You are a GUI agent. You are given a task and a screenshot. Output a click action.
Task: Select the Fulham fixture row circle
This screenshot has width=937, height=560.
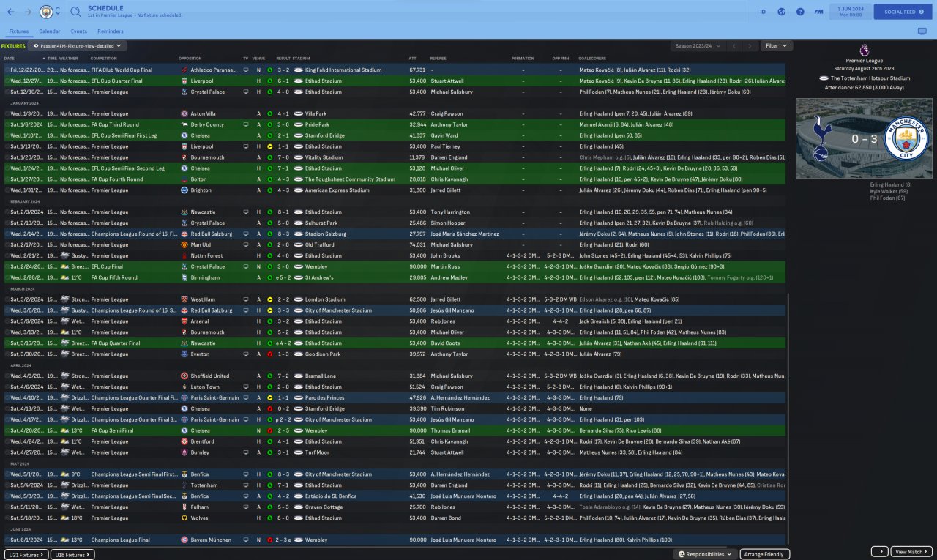(7, 507)
